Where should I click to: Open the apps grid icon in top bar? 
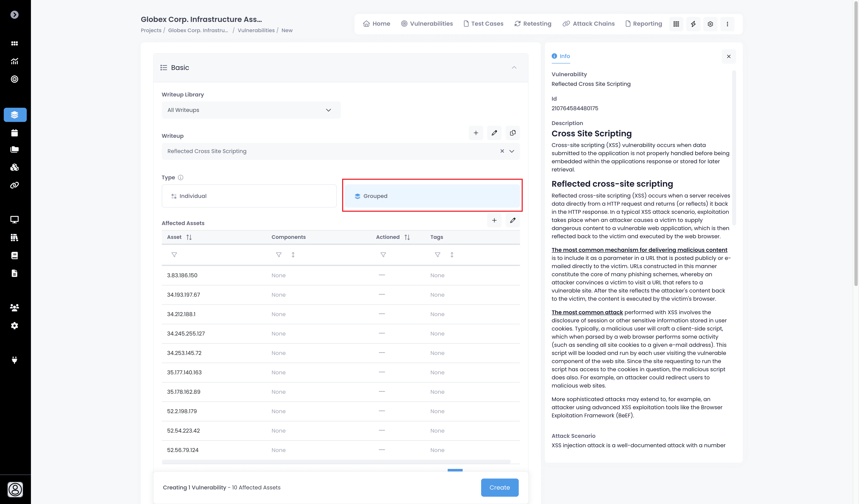click(x=676, y=24)
